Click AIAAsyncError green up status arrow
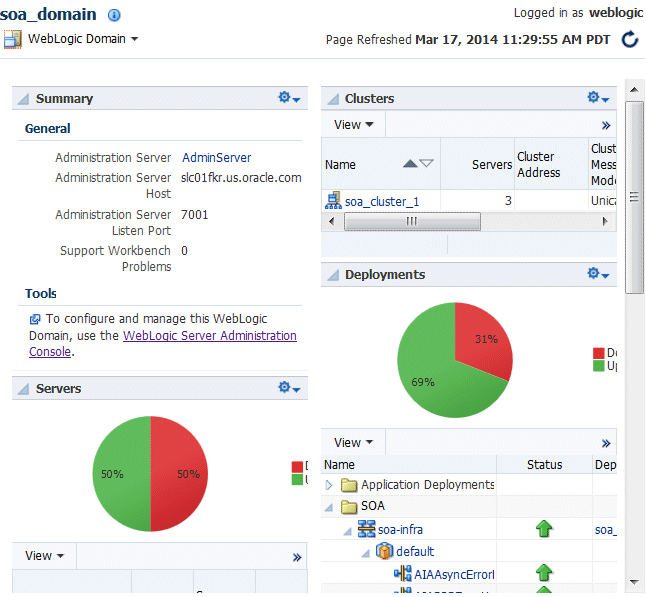This screenshot has width=646, height=597. 544,573
